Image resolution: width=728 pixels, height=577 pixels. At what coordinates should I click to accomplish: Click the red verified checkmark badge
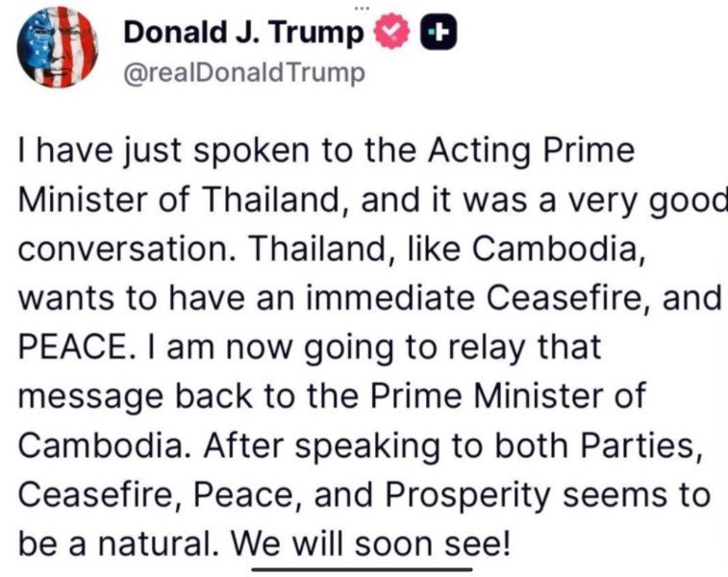[x=392, y=31]
